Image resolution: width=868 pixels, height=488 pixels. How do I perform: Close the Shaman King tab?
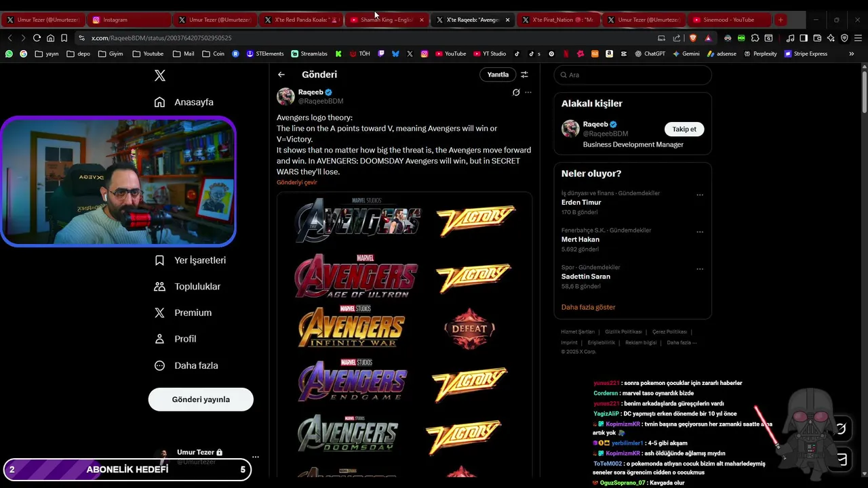tap(422, 20)
